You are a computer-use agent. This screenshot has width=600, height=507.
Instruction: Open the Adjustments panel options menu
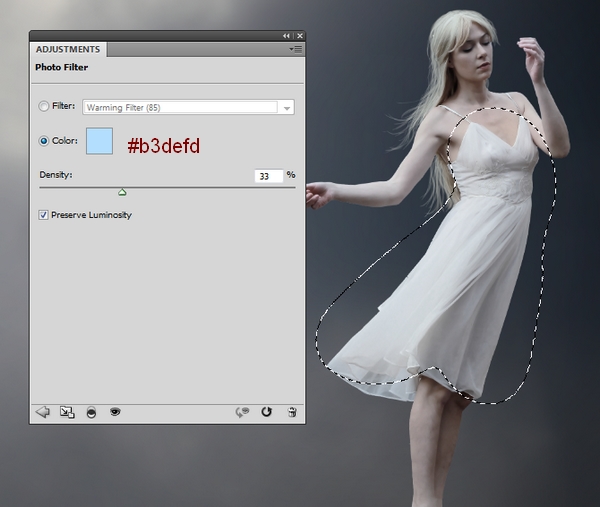click(296, 48)
